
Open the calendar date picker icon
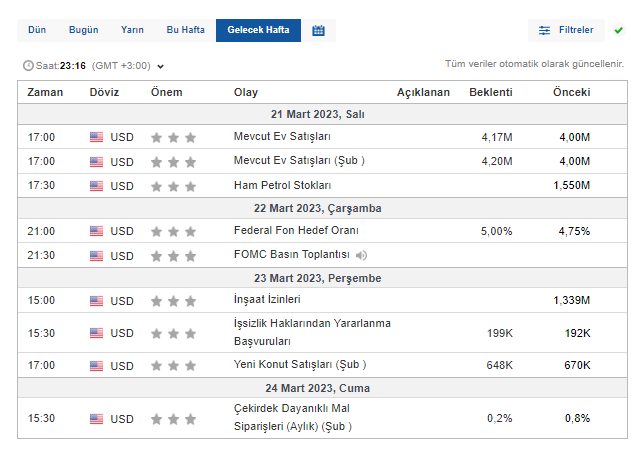coord(318,30)
